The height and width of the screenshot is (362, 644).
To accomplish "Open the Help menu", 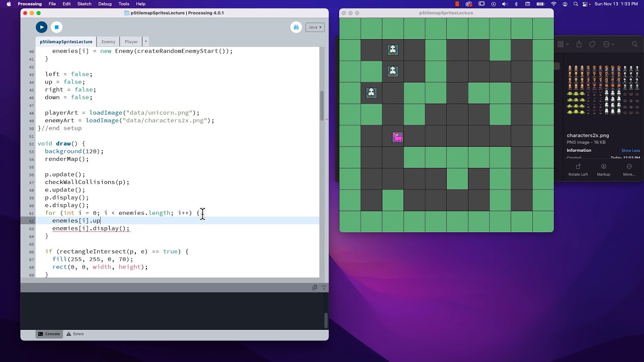I will [141, 4].
